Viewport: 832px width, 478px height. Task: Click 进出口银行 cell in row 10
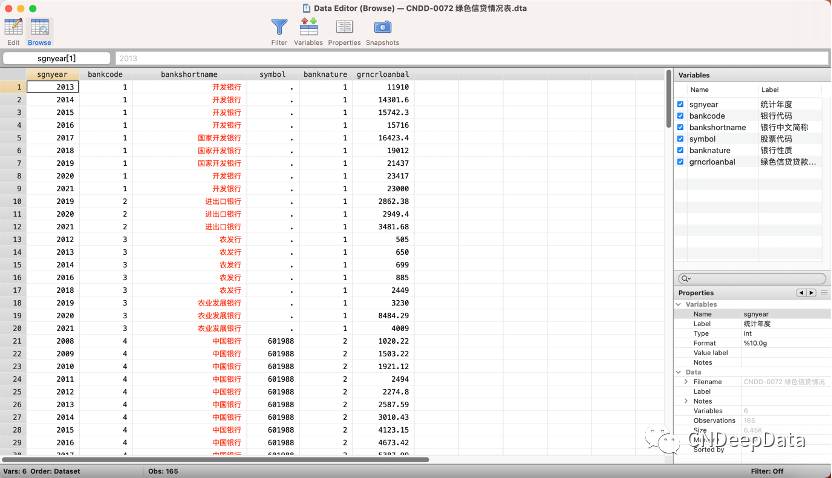pyautogui.click(x=189, y=202)
